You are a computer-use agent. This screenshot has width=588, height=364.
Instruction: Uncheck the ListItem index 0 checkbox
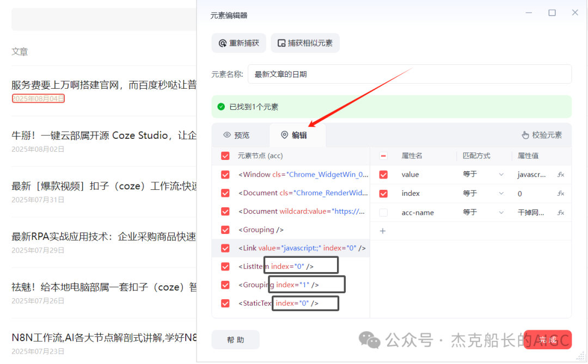225,267
